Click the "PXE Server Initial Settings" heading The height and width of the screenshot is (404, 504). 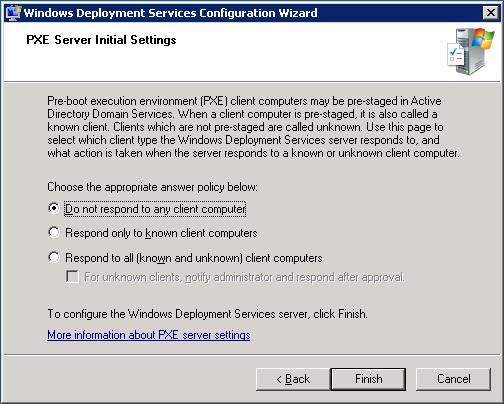[101, 40]
